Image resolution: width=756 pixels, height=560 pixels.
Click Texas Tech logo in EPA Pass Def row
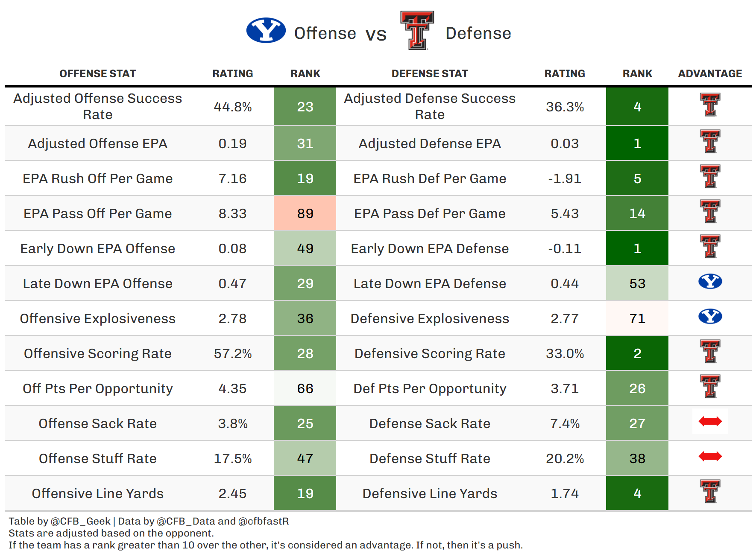click(710, 212)
